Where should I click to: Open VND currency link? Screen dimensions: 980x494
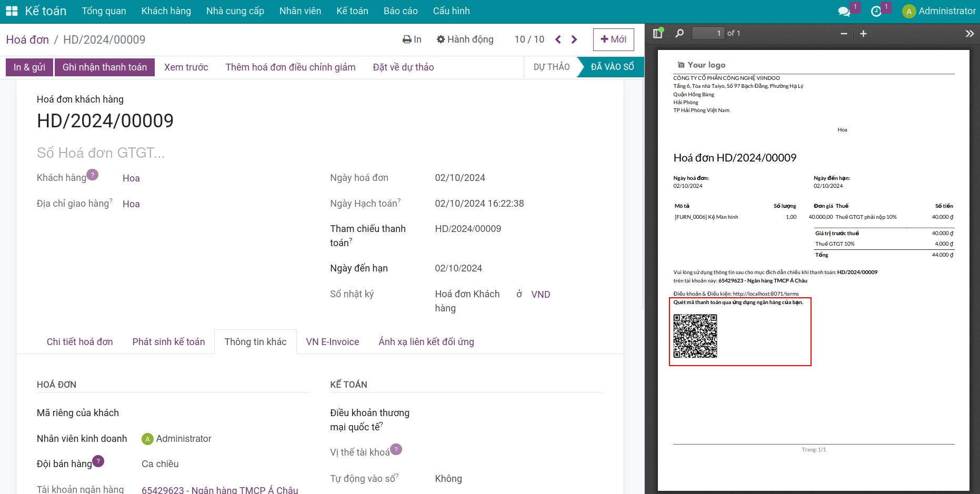click(541, 295)
